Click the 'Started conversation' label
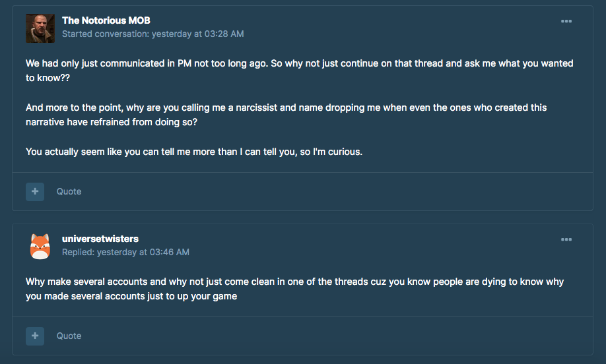This screenshot has height=364, width=606. (106, 34)
